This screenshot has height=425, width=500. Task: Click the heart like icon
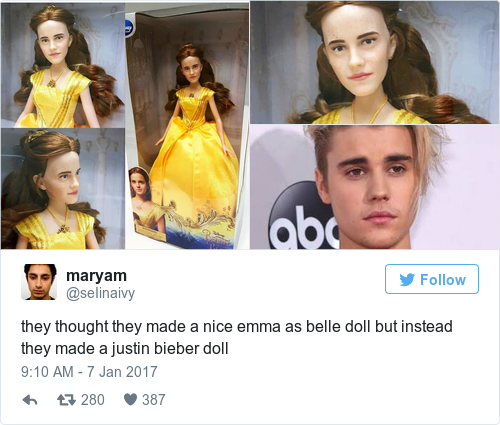coord(130,399)
